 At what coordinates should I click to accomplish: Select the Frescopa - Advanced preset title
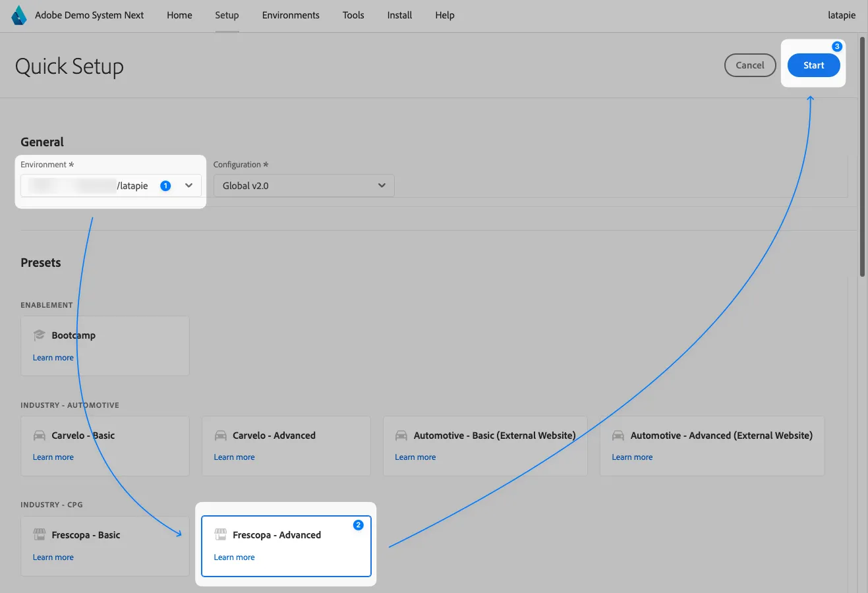coord(277,535)
